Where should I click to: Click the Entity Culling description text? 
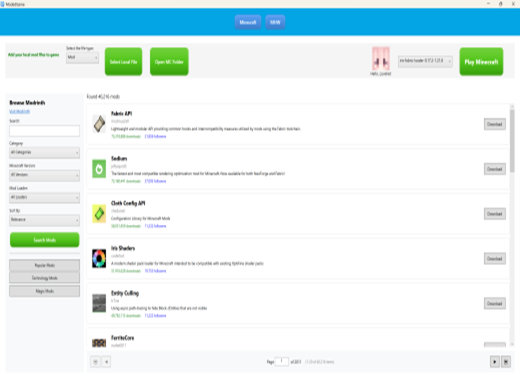(x=159, y=308)
